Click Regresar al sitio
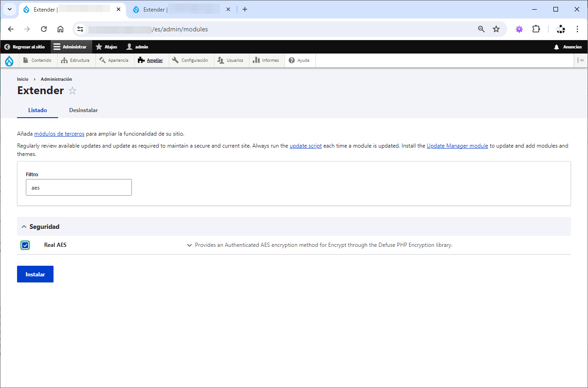588x388 pixels. [25, 47]
